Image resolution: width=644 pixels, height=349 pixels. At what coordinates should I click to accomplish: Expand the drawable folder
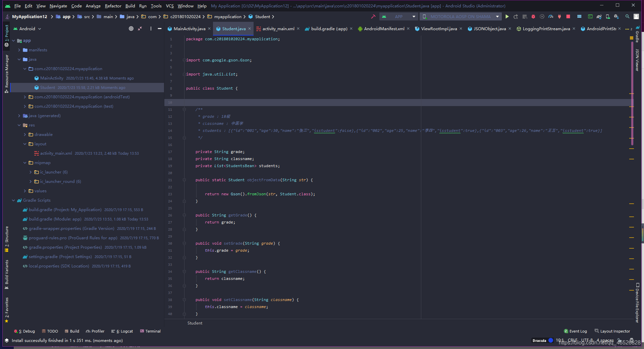click(25, 135)
